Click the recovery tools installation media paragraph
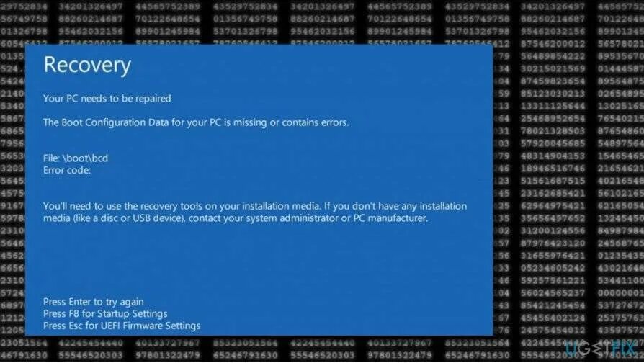The image size is (644, 363). click(254, 212)
